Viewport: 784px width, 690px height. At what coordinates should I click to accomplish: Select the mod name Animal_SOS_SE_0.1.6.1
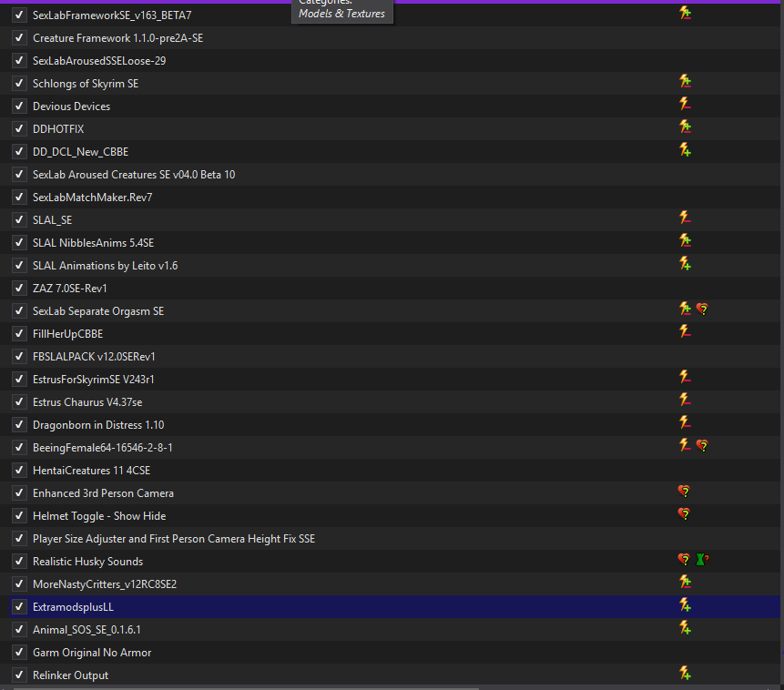87,630
